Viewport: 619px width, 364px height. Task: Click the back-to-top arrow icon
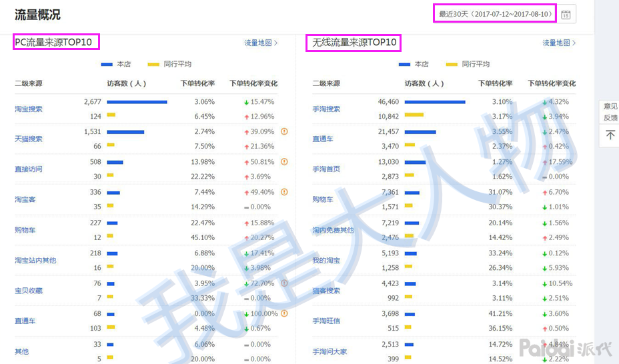(610, 135)
